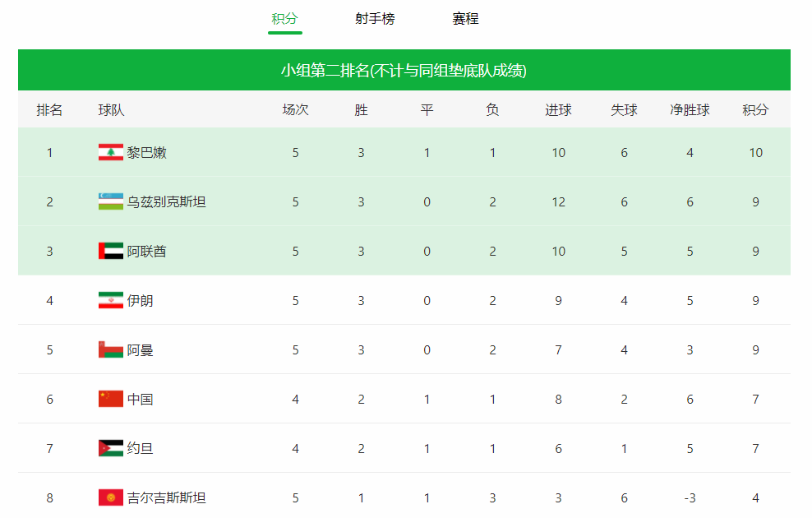Switch to the 射手榜 tab
The image size is (812, 518).
pyautogui.click(x=375, y=18)
